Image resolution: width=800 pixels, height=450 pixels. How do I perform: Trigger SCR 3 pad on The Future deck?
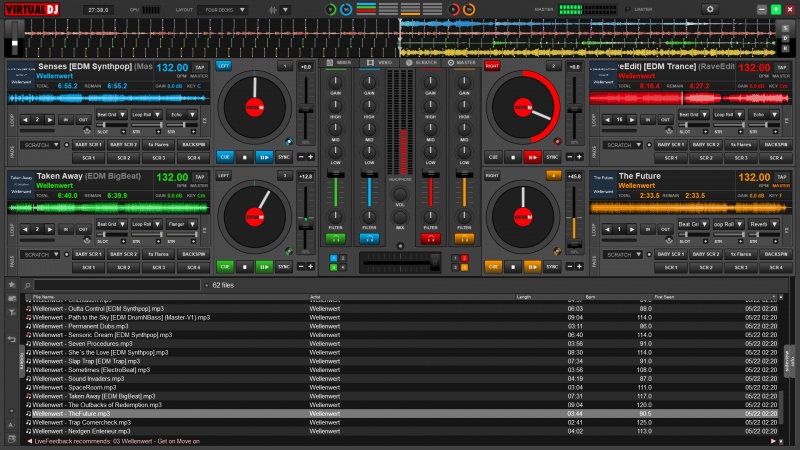[x=741, y=267]
